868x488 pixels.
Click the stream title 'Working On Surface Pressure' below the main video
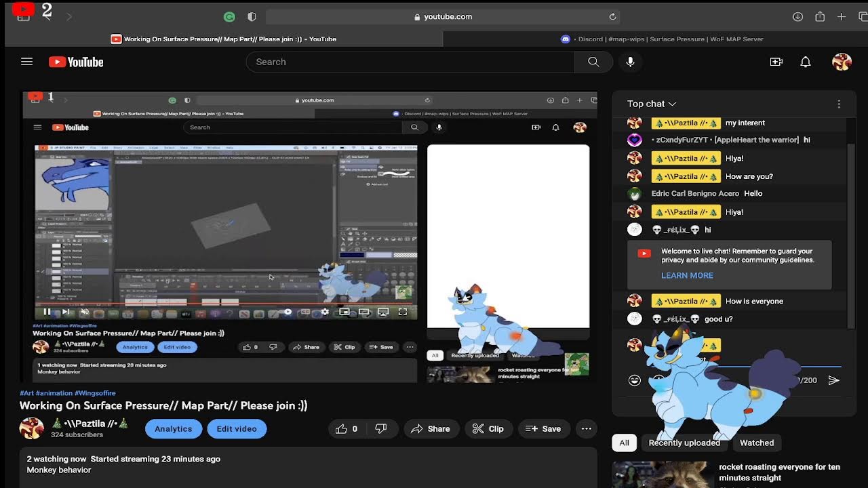tap(163, 405)
